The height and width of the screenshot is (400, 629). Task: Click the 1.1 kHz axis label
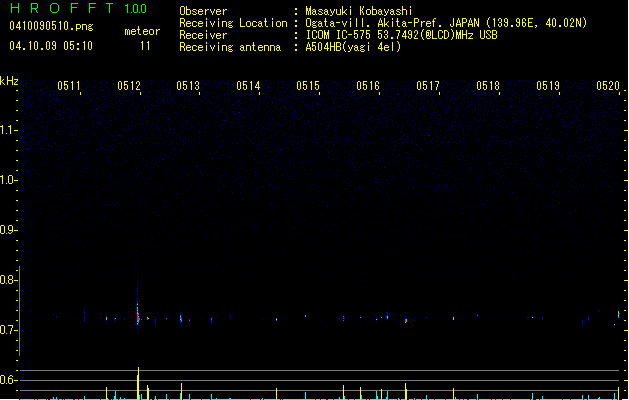8,130
